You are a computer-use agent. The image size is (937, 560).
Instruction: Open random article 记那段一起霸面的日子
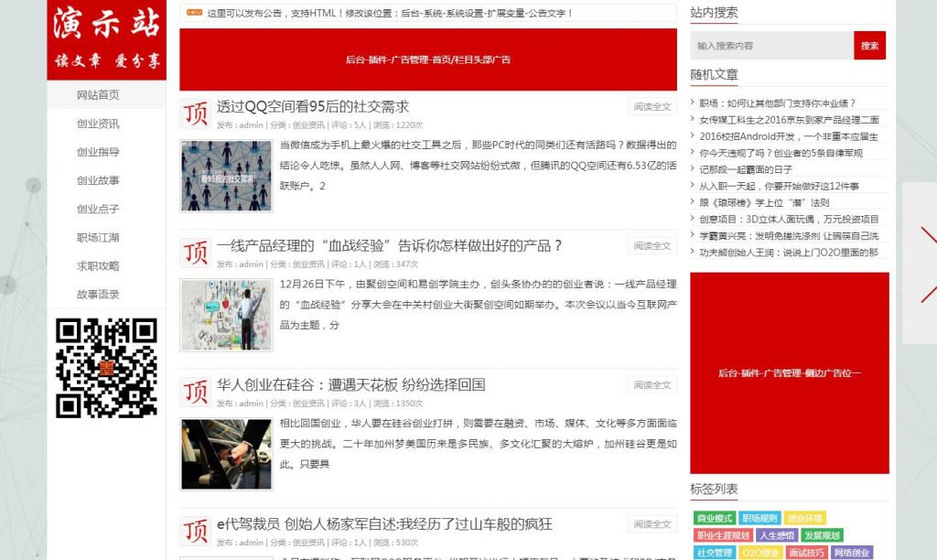pos(746,169)
